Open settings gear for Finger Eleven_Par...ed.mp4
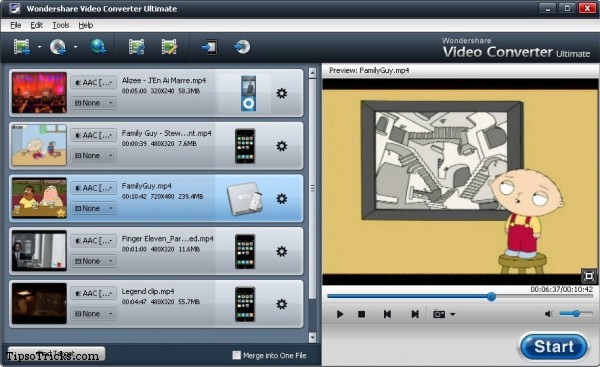Screen dimensions: 600x367 [282, 251]
